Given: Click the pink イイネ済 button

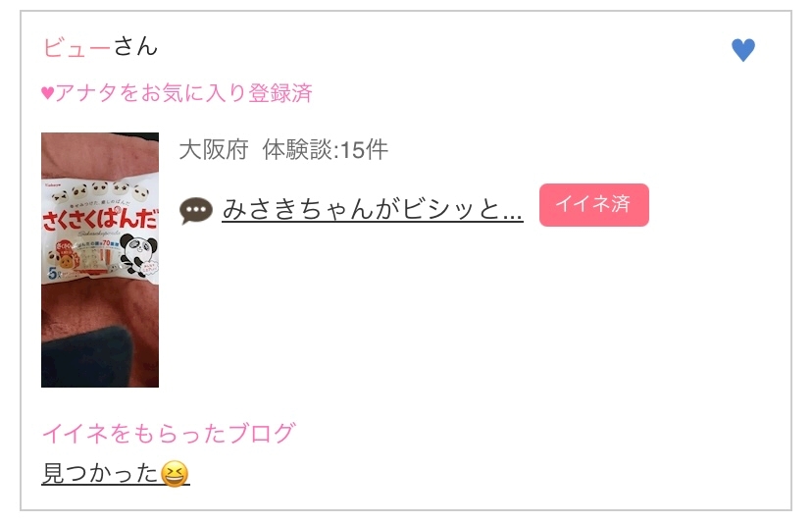Looking at the screenshot, I should tap(594, 205).
